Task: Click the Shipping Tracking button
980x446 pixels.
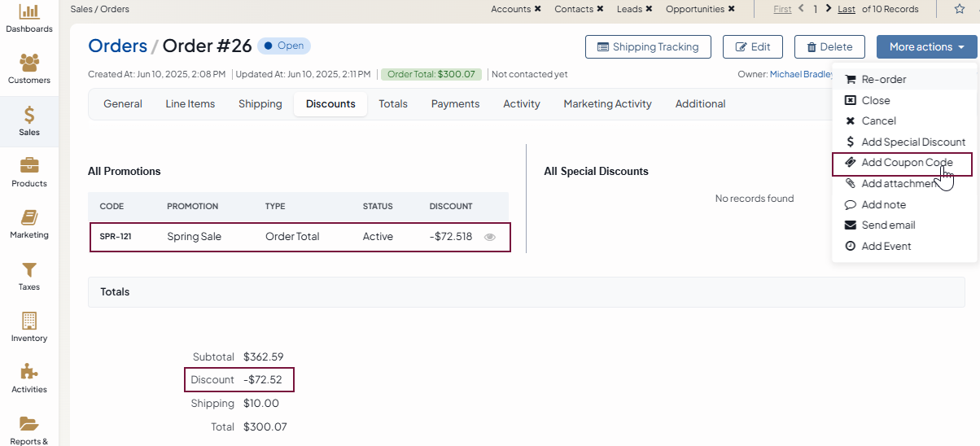Action: point(648,47)
